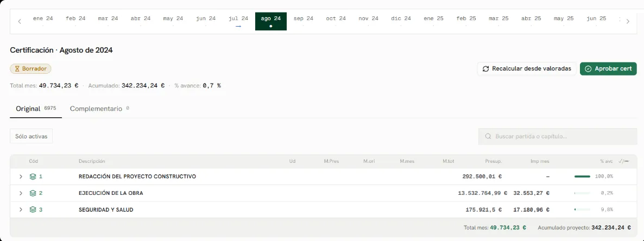Click layers icon of chapter 1
The width and height of the screenshot is (644, 241).
33,176
